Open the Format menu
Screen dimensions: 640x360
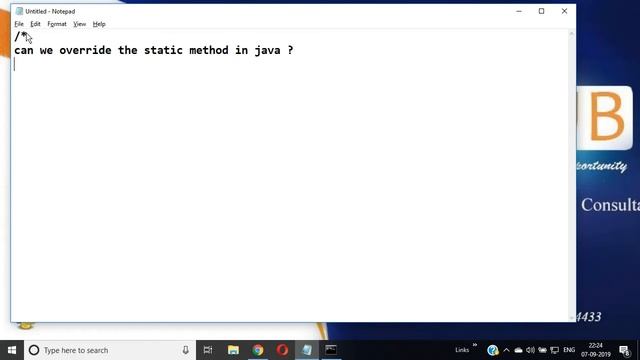tap(57, 24)
